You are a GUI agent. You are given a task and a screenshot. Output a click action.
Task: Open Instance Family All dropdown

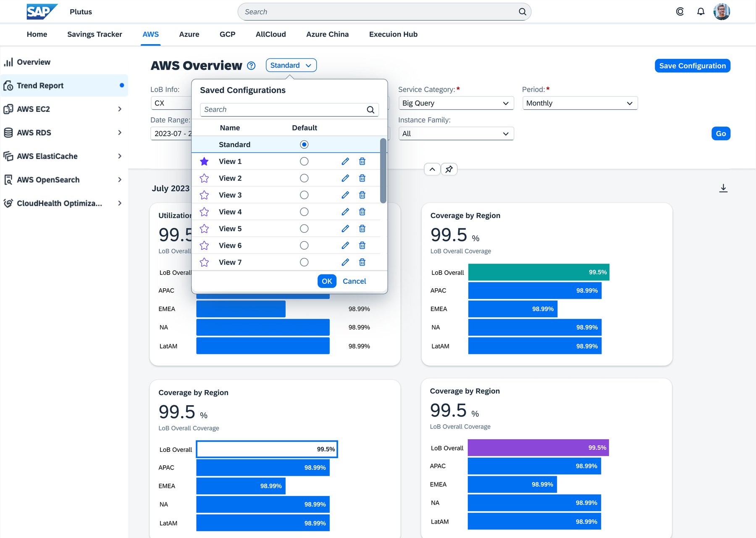[456, 134]
